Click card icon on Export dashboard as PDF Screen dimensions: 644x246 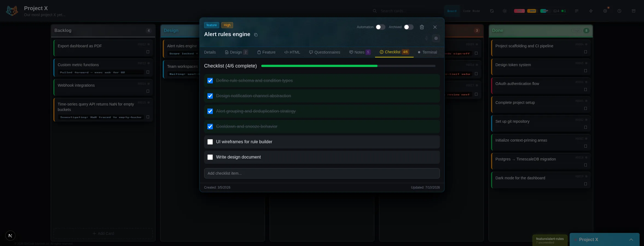[148, 52]
